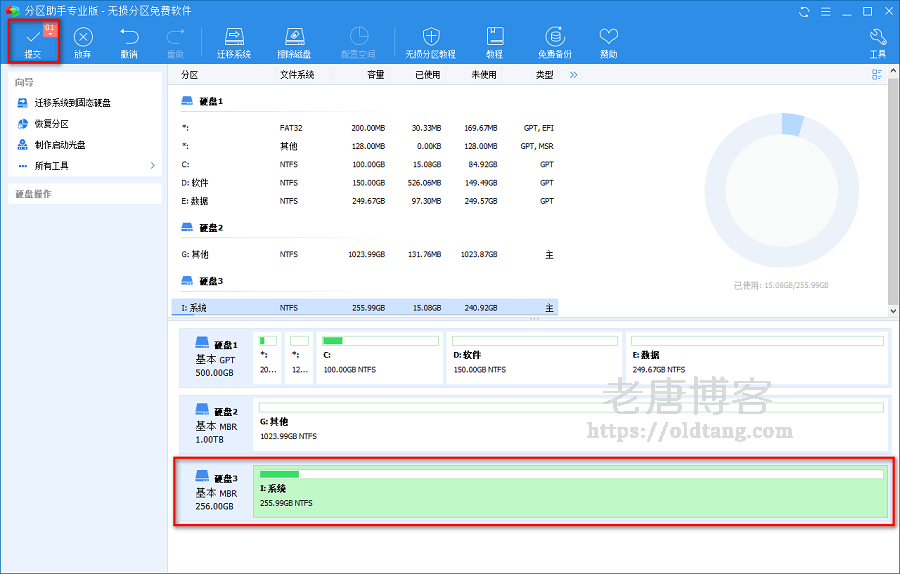The height and width of the screenshot is (574, 900).
Task: Expand 所有工具 with its chevron arrow
Action: [x=153, y=166]
